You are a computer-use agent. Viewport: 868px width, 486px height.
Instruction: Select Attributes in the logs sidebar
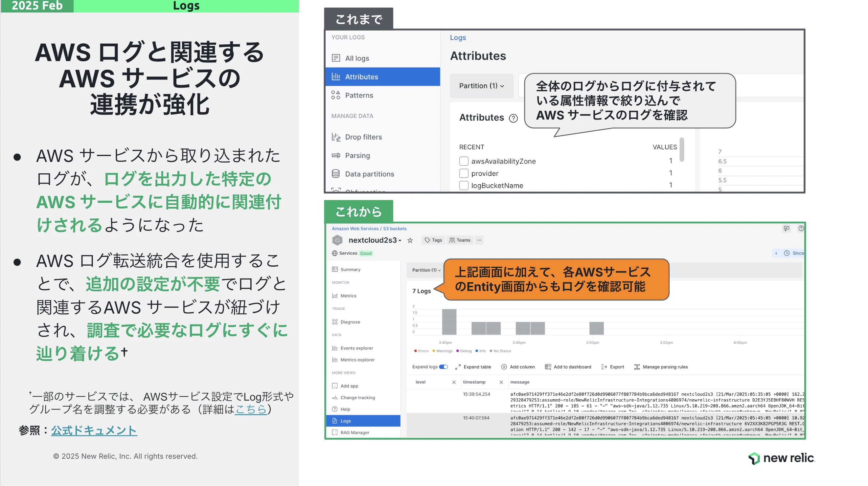(383, 77)
